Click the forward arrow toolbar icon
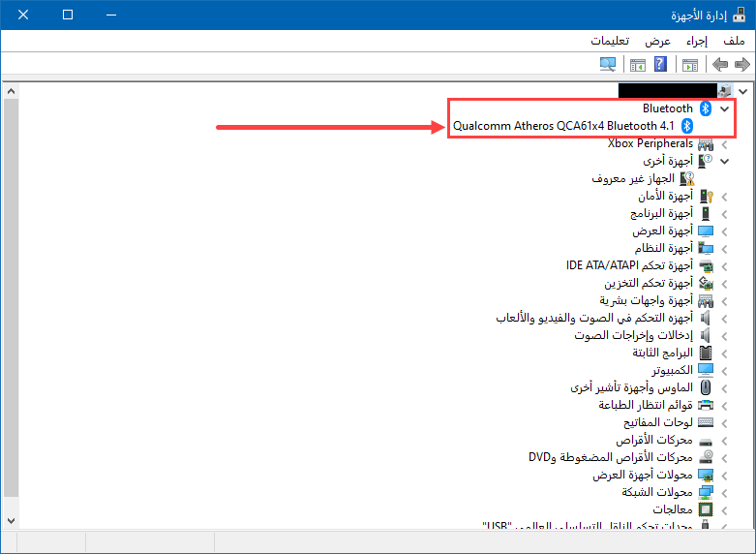The image size is (756, 554). tap(741, 64)
